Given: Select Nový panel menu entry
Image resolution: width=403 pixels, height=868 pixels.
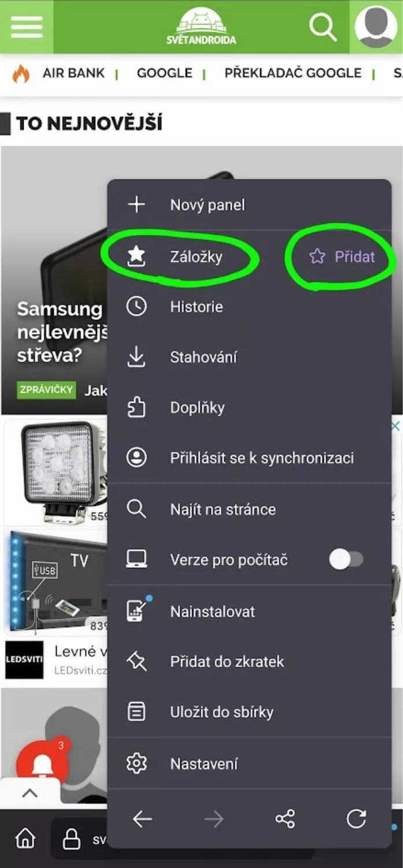Looking at the screenshot, I should click(250, 205).
